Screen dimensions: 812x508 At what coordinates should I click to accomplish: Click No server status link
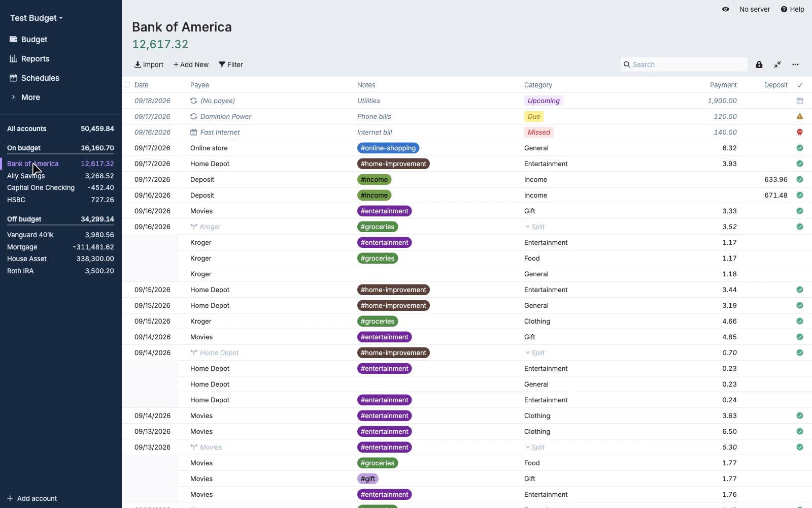click(755, 9)
